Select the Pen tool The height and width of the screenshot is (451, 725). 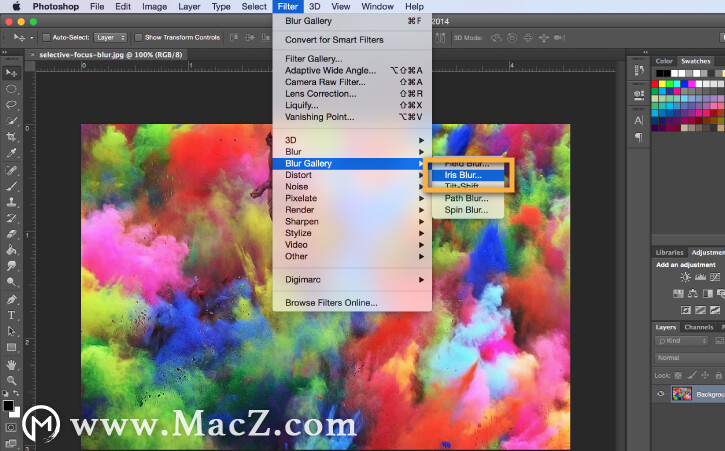(11, 299)
